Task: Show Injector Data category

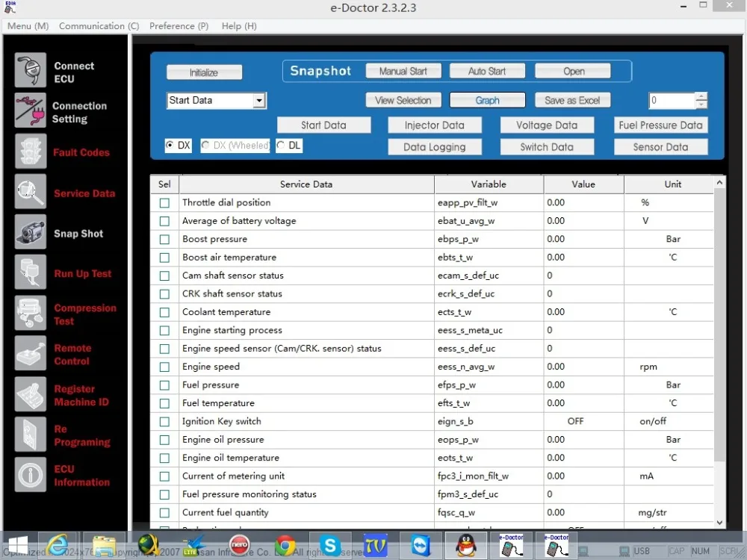Action: [x=435, y=125]
